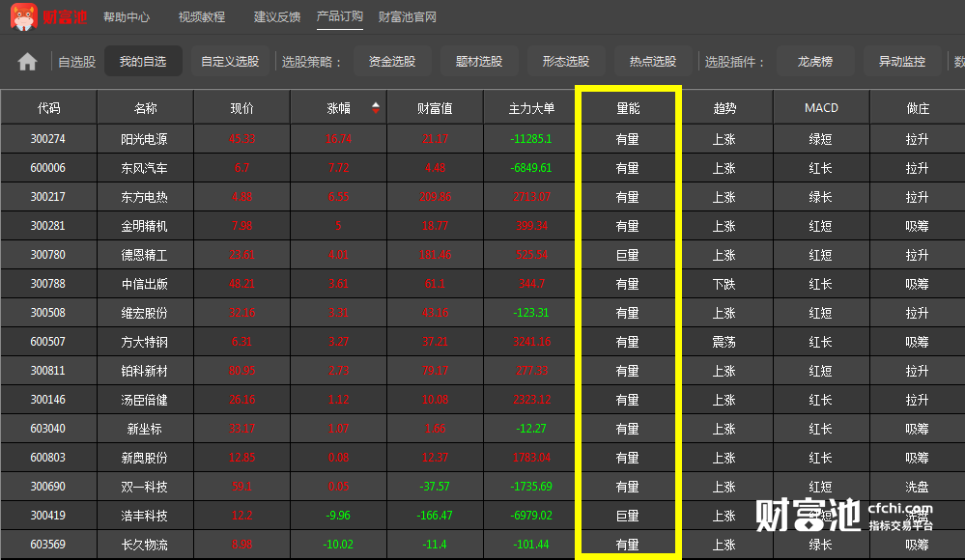
Task: Click the 财富池 bull logo icon
Action: [x=23, y=16]
